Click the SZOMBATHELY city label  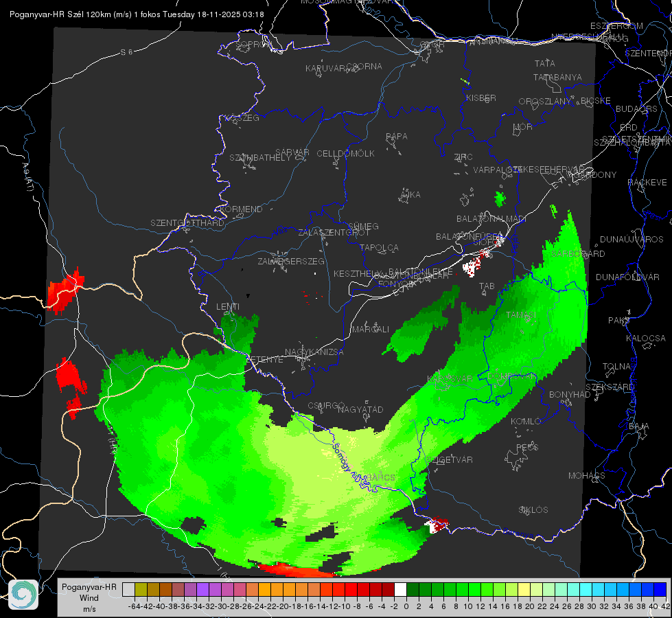coord(260,158)
